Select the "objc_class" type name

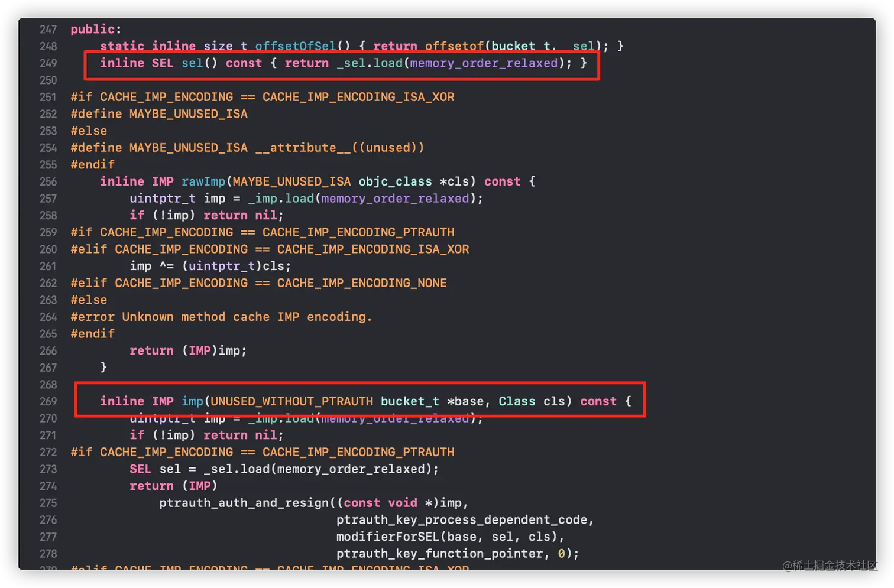coord(395,181)
